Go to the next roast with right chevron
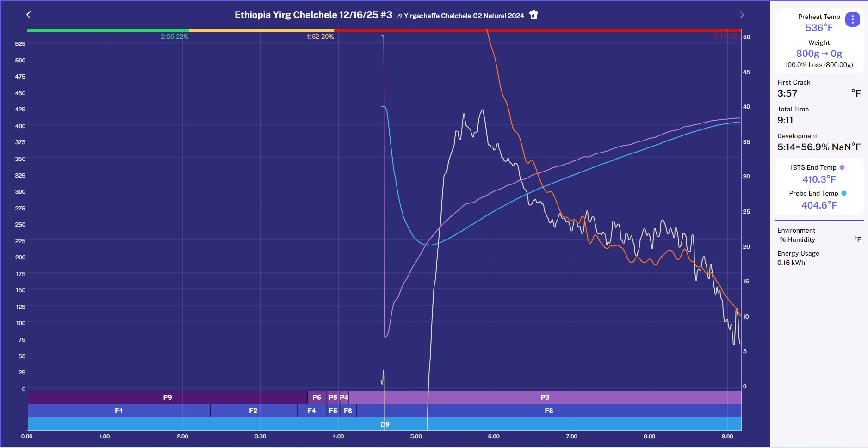Viewport: 868px width, 448px height. pos(742,15)
